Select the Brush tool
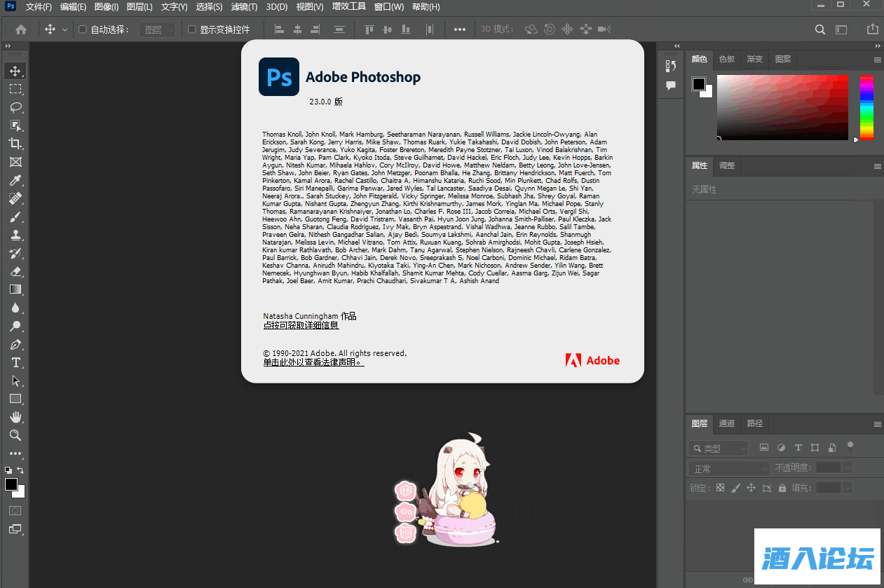This screenshot has width=884, height=588. (15, 217)
